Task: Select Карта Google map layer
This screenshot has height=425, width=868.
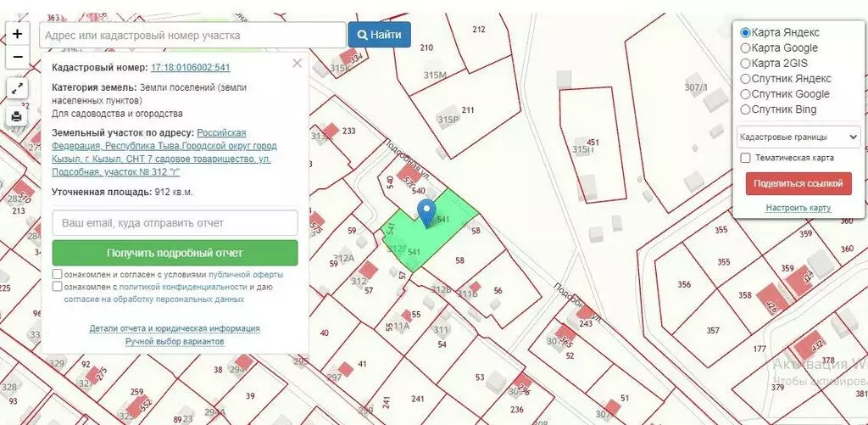Action: [746, 48]
